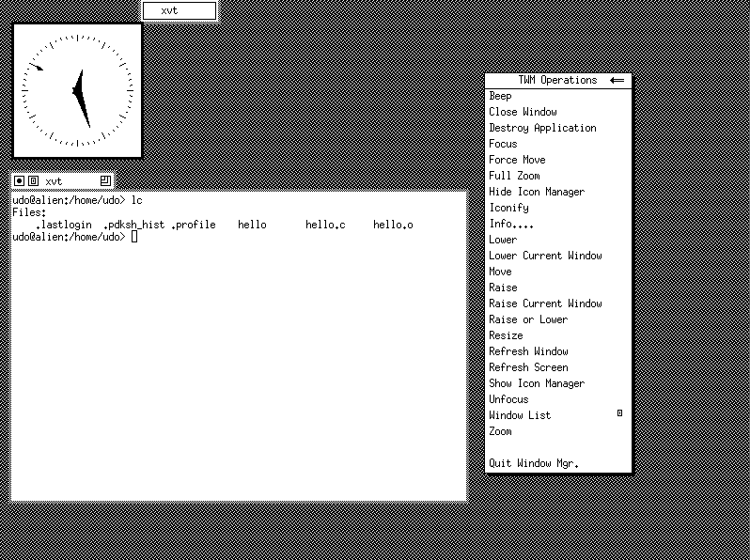Choose Zoom from the menu
This screenshot has width=750, height=560.
[x=558, y=431]
